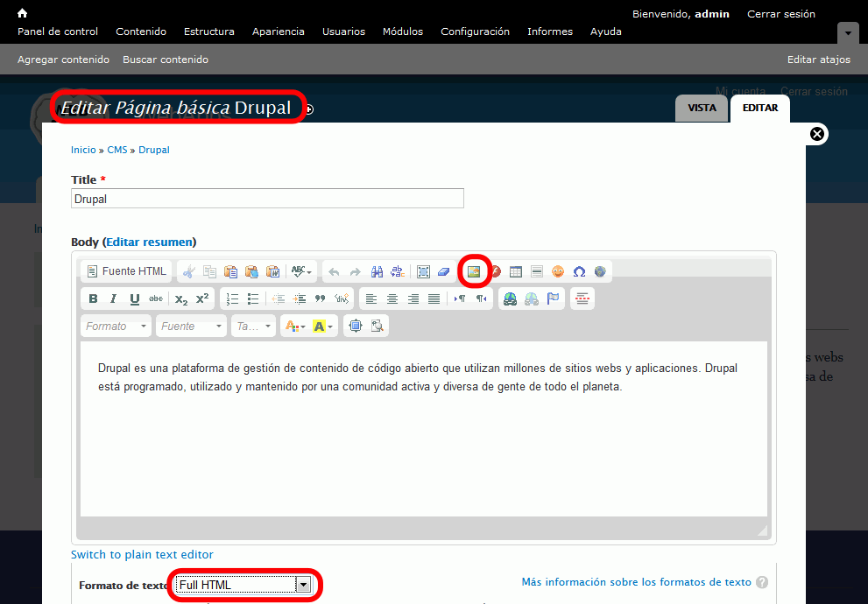This screenshot has width=868, height=604.
Task: Toggle Underline formatting
Action: click(x=135, y=298)
